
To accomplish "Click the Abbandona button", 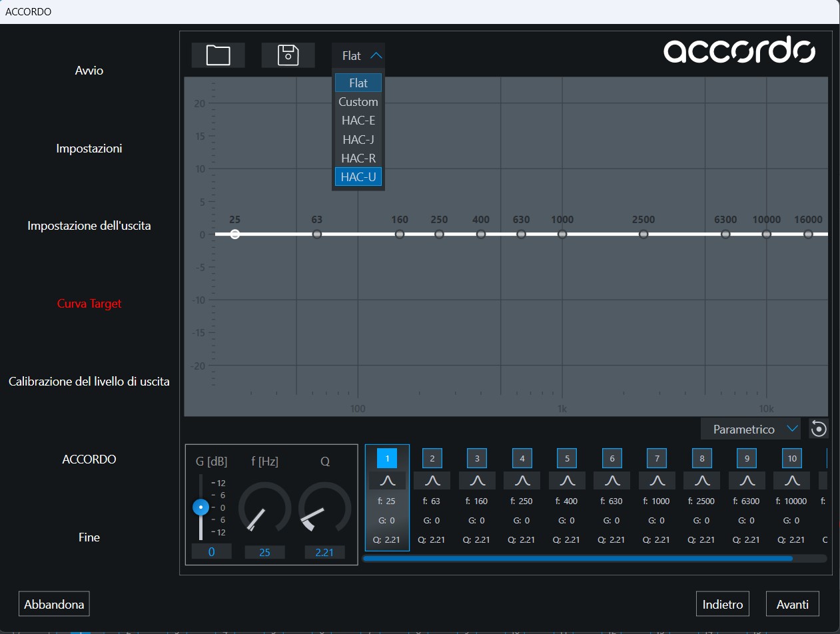I will coord(54,604).
